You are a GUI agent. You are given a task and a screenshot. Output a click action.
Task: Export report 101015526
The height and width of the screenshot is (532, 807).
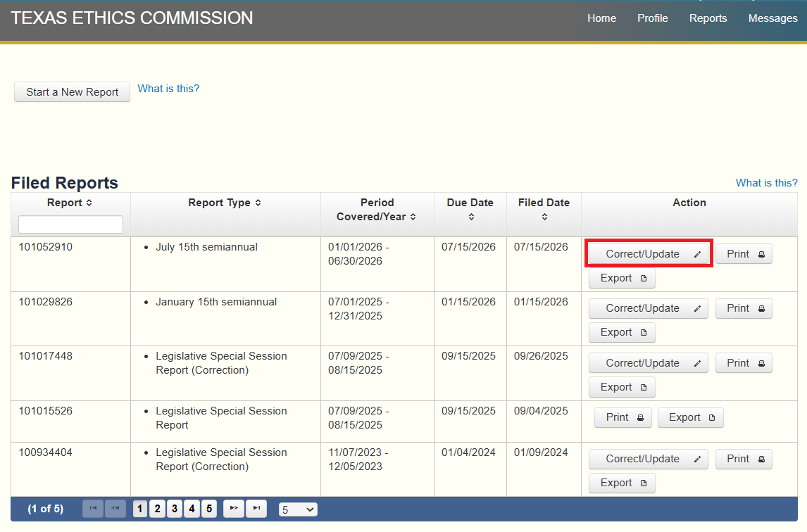click(691, 417)
